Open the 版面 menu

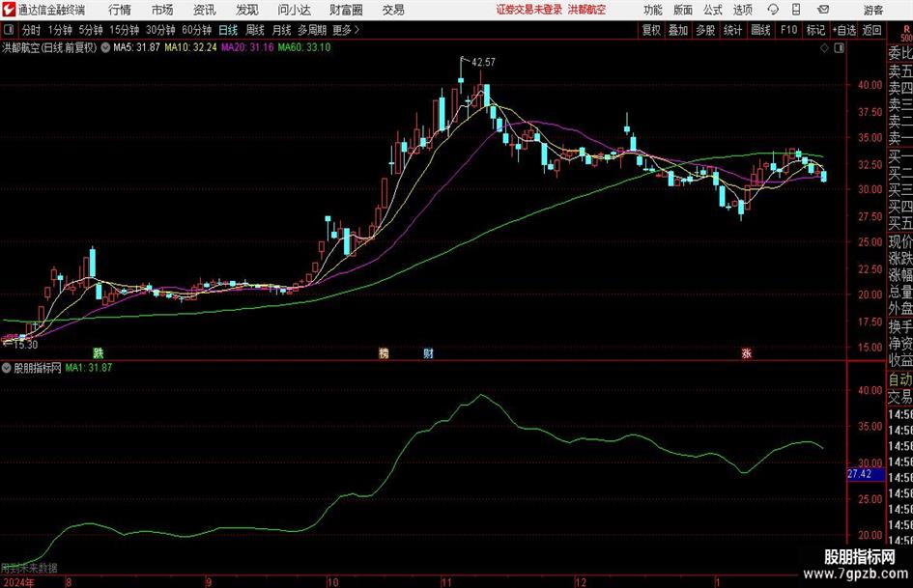pos(683,10)
